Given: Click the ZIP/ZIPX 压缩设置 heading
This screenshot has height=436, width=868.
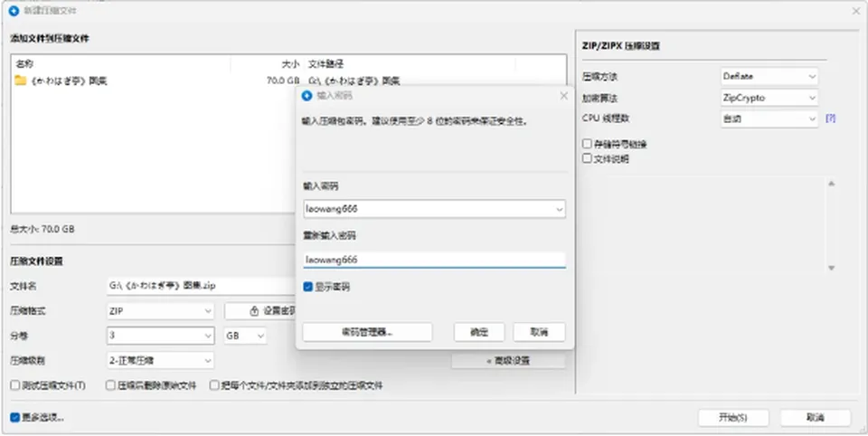Looking at the screenshot, I should point(620,46).
